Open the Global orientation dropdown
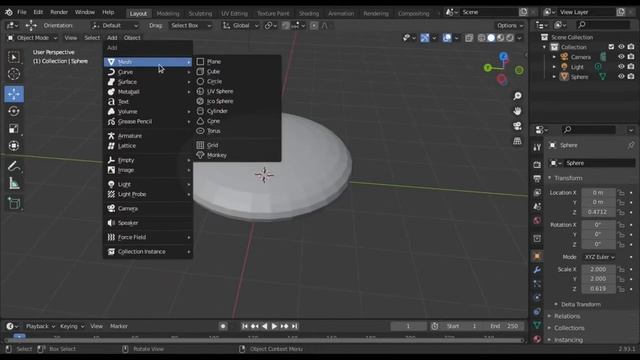The width and height of the screenshot is (640, 360). 240,26
